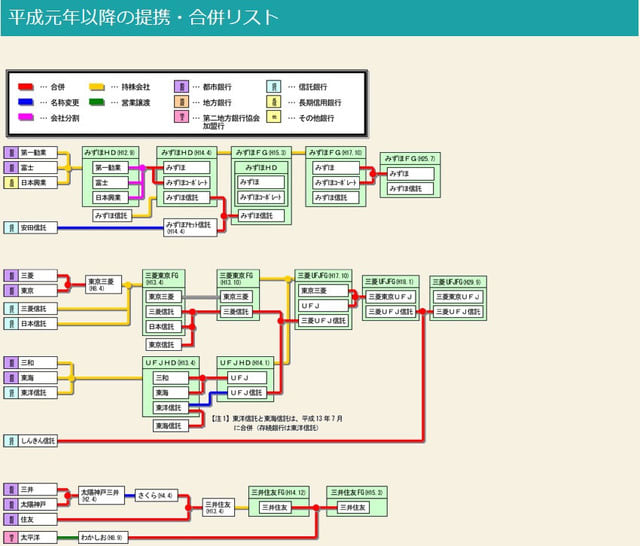Click the blue 名称変更 legend swatch
640x546 pixels.
click(x=26, y=102)
